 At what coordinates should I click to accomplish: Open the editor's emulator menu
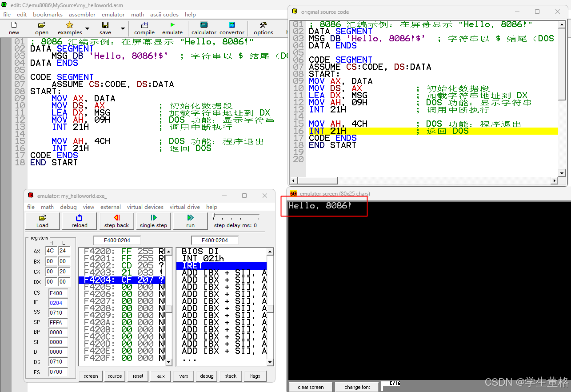[113, 14]
